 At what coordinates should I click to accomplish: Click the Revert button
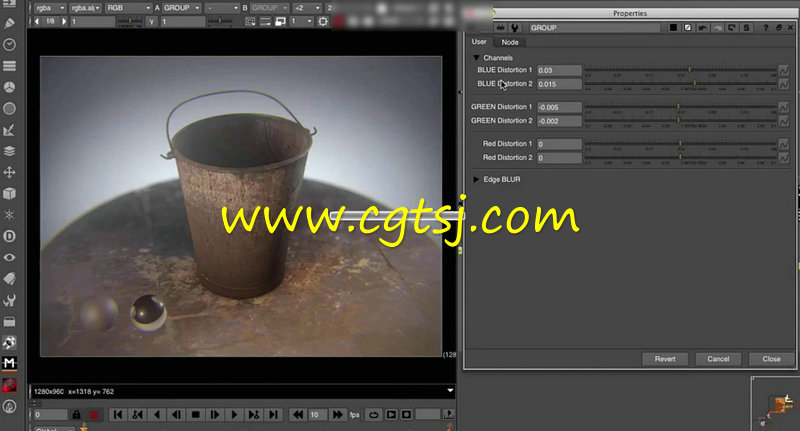point(665,359)
